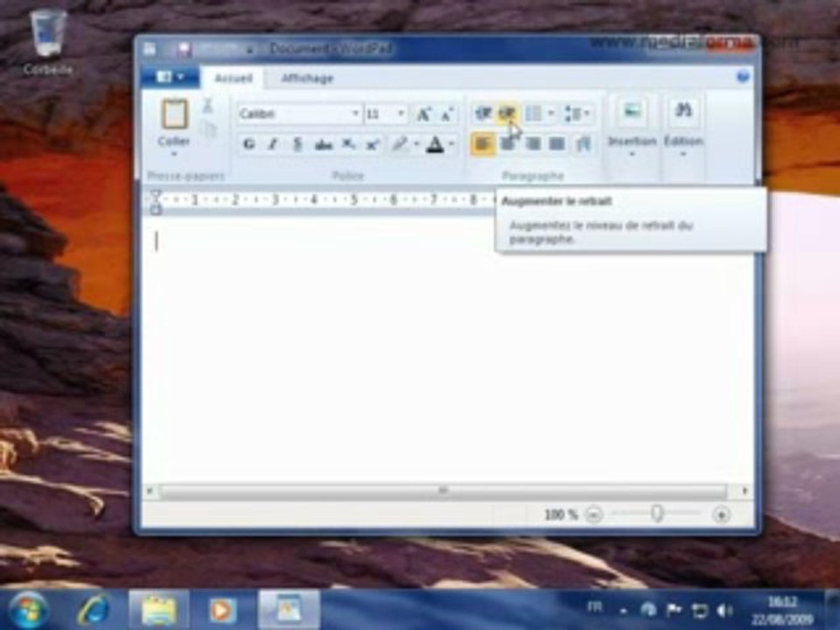
Task: Launch Windows Media Player from taskbar
Action: [221, 610]
